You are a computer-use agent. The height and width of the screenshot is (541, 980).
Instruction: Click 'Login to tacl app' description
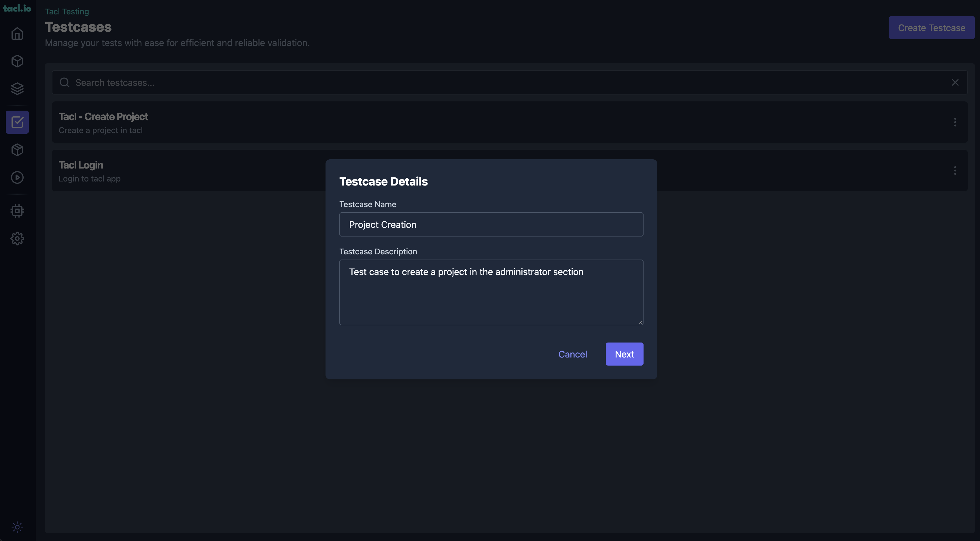(89, 178)
